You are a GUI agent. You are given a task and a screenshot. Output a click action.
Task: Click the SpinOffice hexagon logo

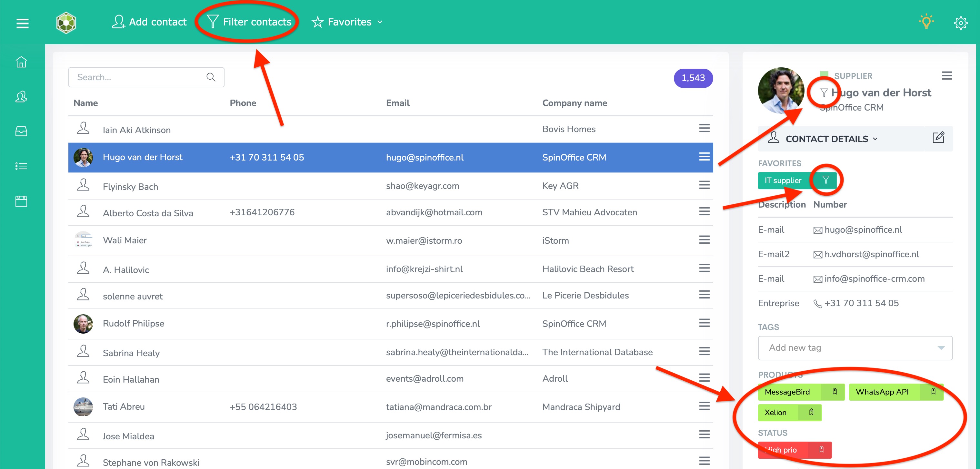coord(66,23)
